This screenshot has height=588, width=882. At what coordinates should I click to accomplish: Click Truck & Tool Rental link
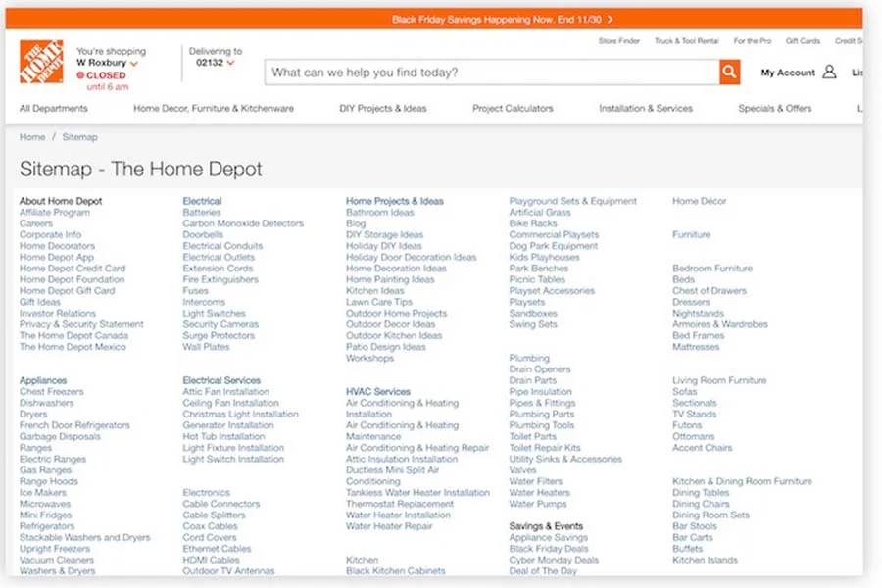(x=686, y=41)
